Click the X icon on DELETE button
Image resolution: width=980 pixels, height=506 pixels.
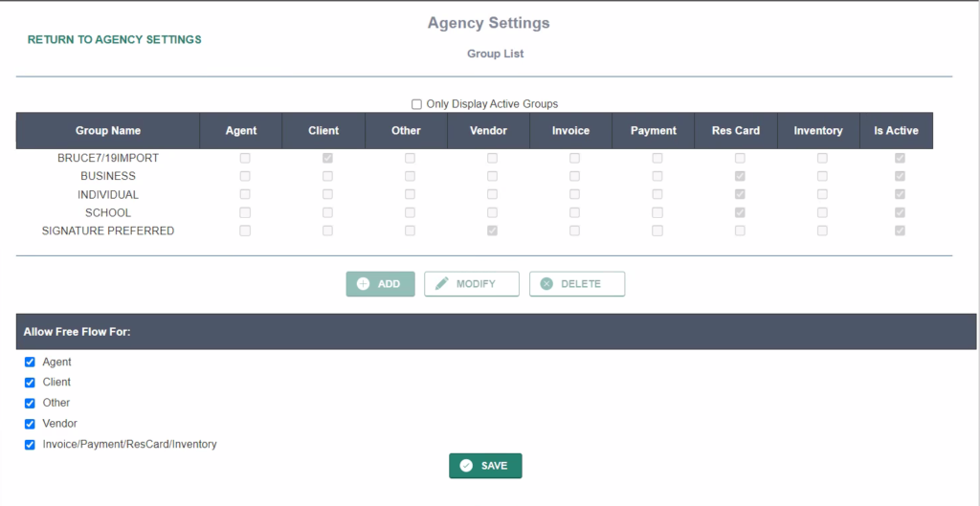[x=546, y=284]
